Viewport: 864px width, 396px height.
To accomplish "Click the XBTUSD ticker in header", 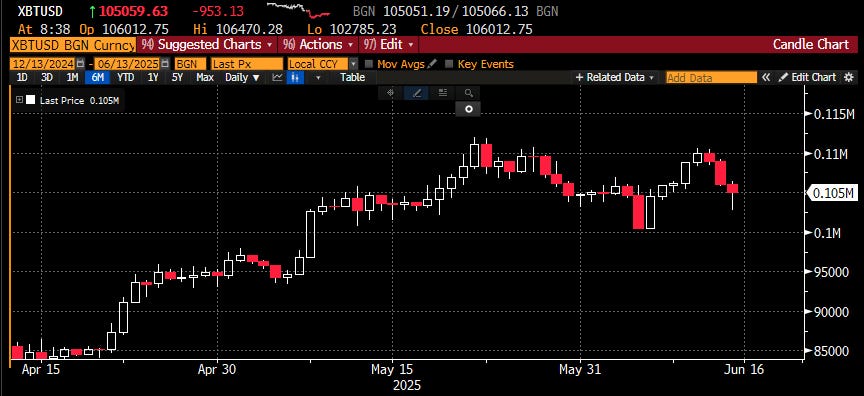I will tap(40, 11).
